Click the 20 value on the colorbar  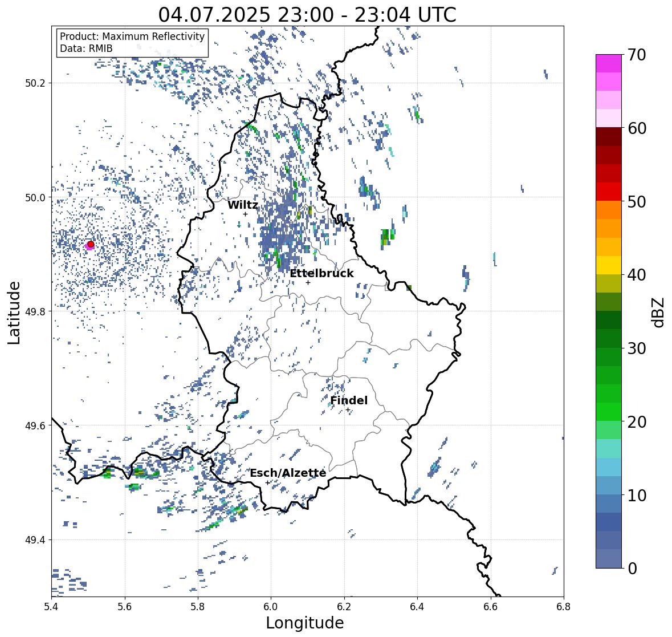click(x=637, y=422)
